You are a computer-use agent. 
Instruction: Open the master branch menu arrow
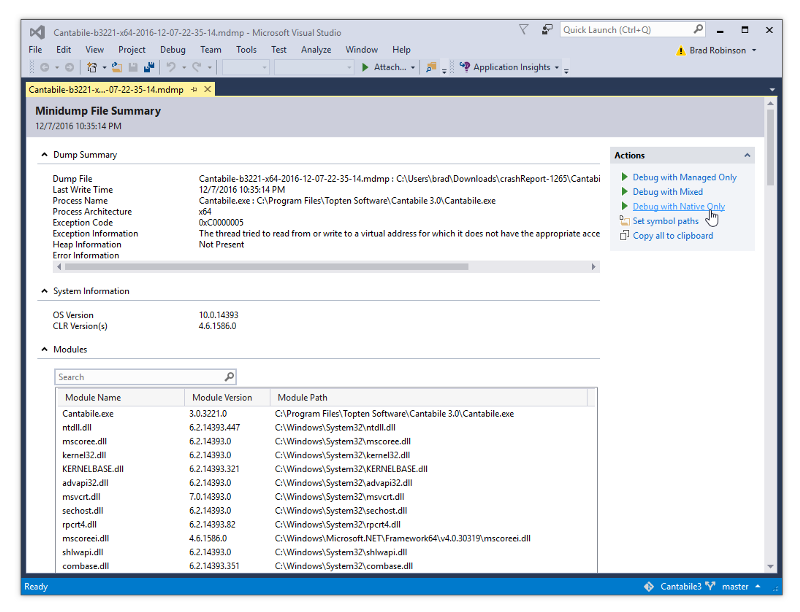click(758, 586)
